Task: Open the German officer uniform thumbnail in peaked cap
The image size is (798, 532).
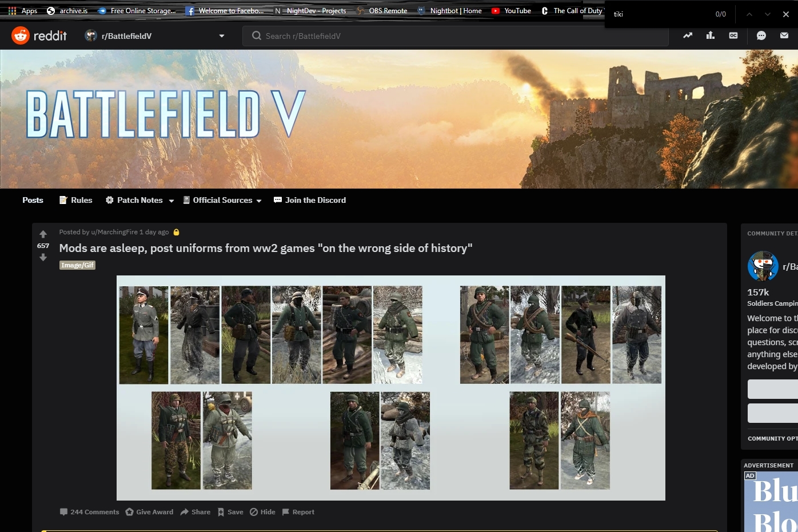Action: coord(143,335)
